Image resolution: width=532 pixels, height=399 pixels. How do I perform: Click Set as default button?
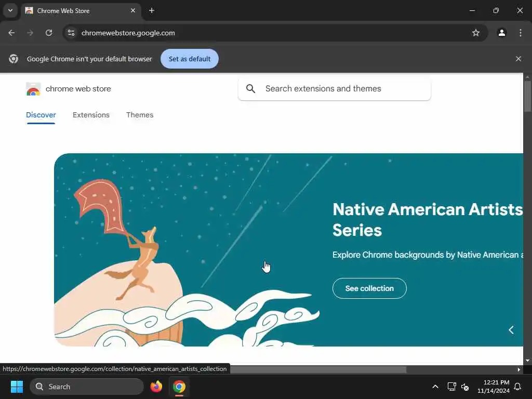(x=189, y=59)
